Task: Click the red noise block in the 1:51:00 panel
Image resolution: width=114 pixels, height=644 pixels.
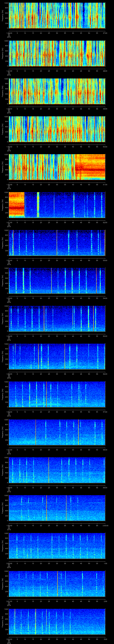Action: tap(17, 205)
